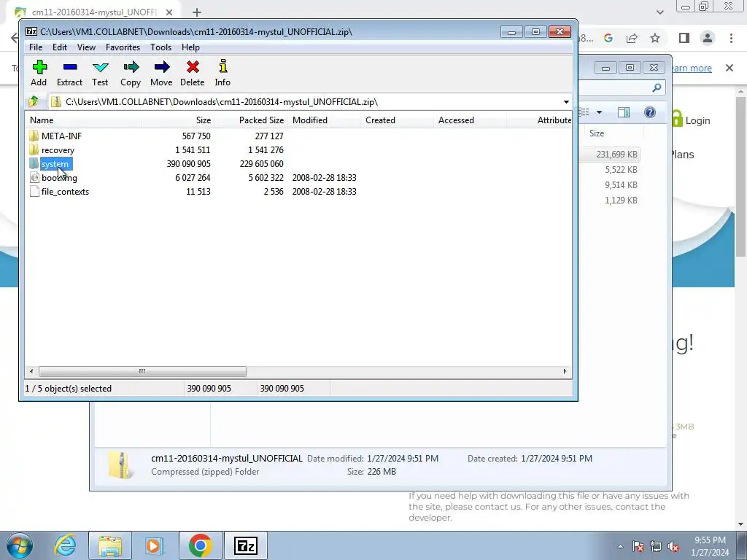Open Chrome profile avatar icon
Screen dimensions: 747x560
[x=708, y=38]
